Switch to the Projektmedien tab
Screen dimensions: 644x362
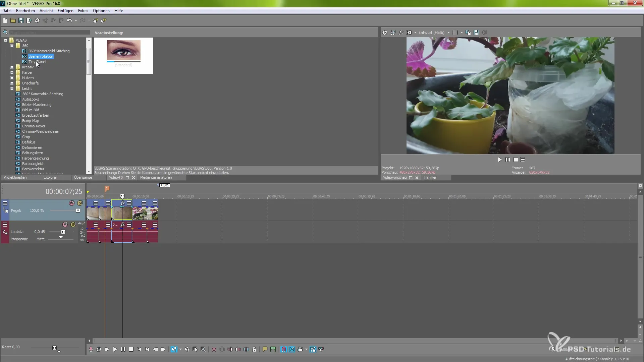click(x=15, y=177)
